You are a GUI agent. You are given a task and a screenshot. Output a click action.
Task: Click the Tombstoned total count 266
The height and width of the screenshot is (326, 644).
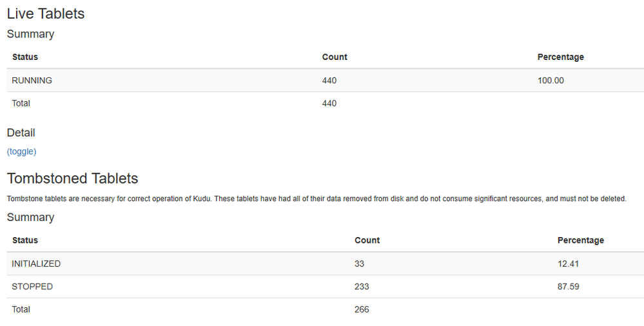(x=362, y=310)
